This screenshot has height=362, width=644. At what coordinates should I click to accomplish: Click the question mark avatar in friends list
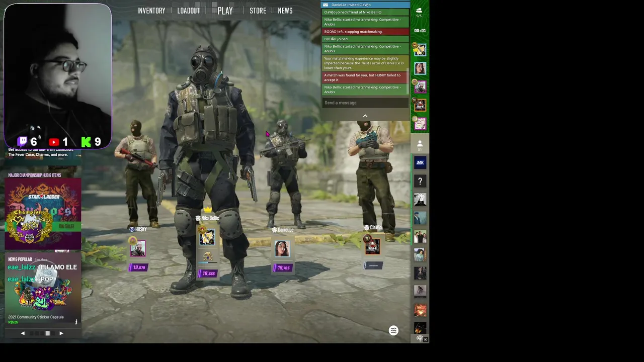(x=420, y=181)
